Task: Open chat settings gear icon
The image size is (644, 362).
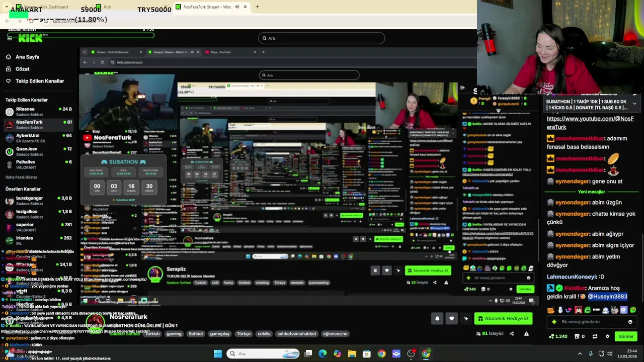Action: [x=607, y=336]
